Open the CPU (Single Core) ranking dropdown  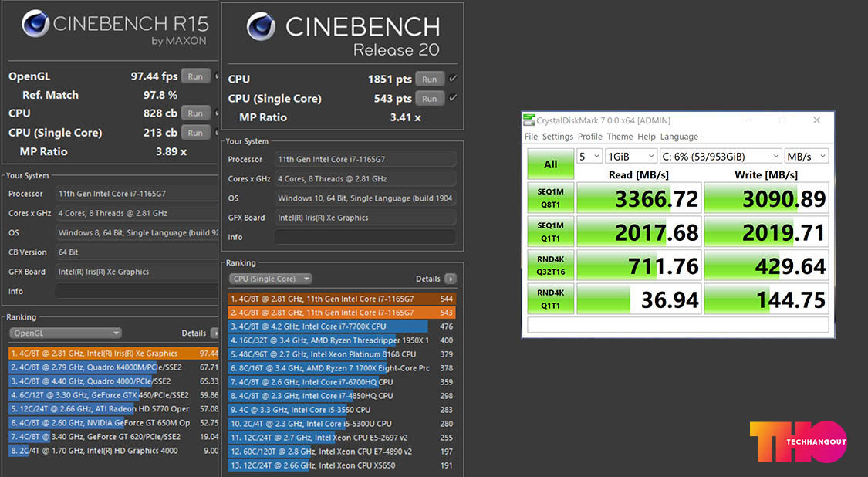271,279
